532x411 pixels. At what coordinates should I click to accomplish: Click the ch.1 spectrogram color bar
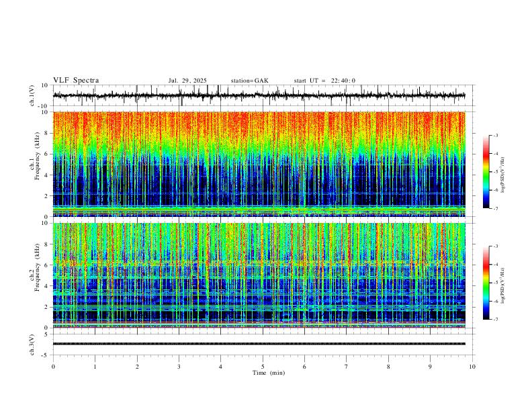click(x=486, y=172)
